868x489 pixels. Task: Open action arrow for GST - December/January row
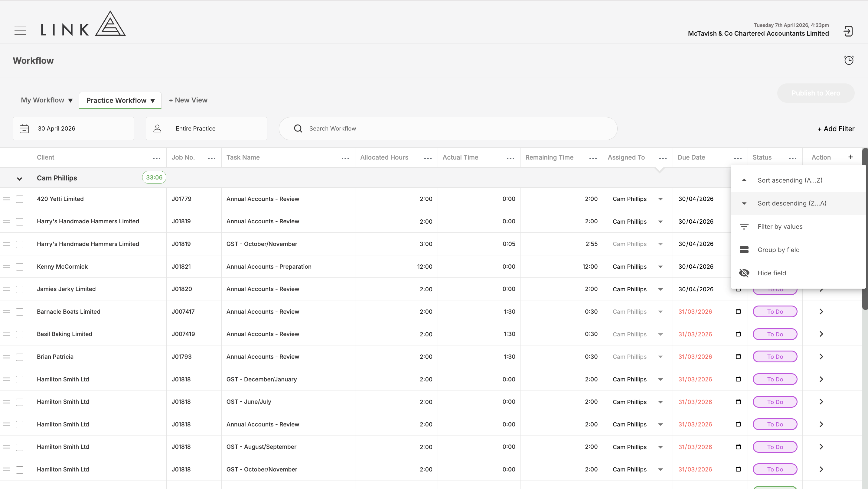[821, 379]
